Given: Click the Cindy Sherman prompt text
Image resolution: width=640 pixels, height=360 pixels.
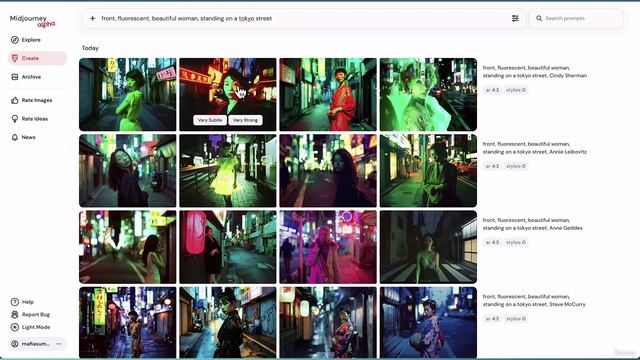Looking at the screenshot, I should (535, 72).
